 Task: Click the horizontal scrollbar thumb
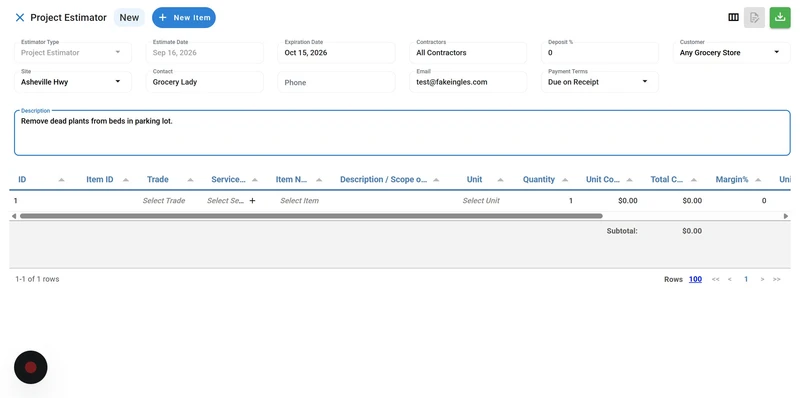coord(311,216)
